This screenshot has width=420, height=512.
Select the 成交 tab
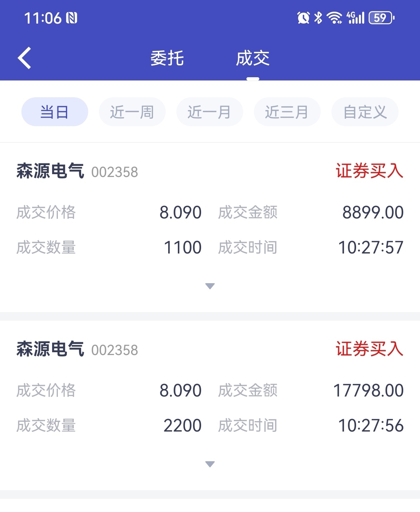click(x=252, y=58)
